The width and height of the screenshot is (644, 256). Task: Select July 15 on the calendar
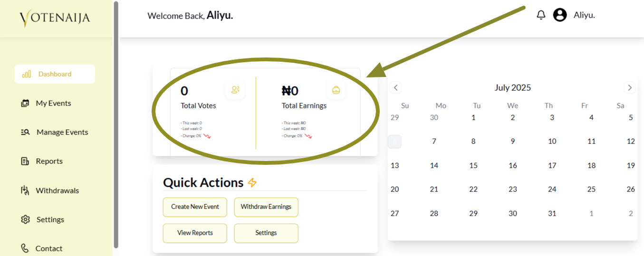coord(473,165)
